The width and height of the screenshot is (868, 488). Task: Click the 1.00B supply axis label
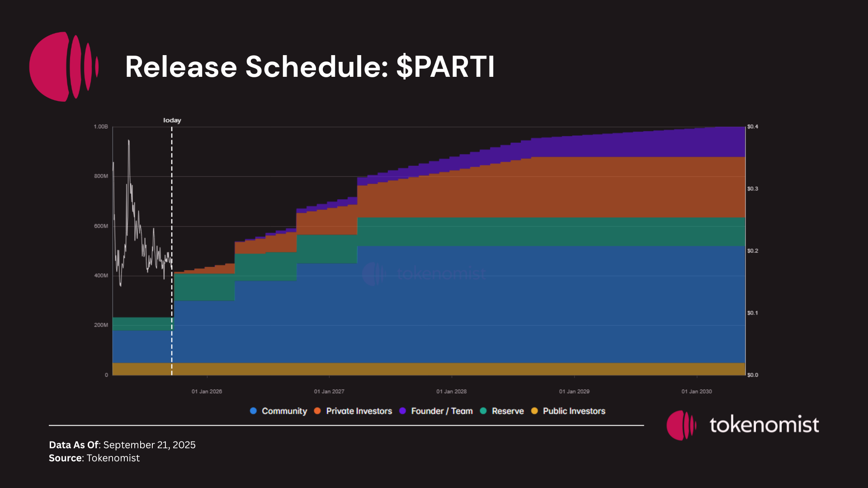[101, 127]
